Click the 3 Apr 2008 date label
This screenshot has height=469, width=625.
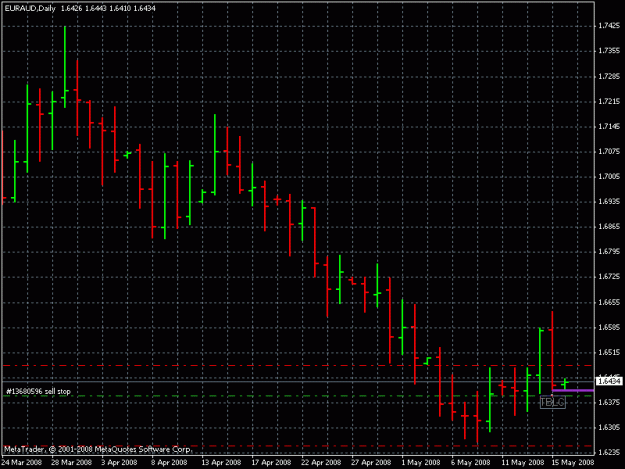pos(119,463)
